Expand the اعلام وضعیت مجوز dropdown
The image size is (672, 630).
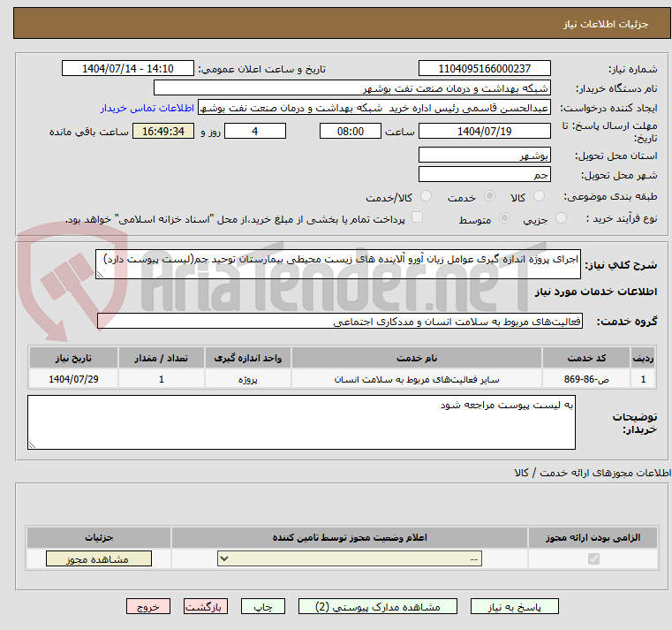coord(350,558)
